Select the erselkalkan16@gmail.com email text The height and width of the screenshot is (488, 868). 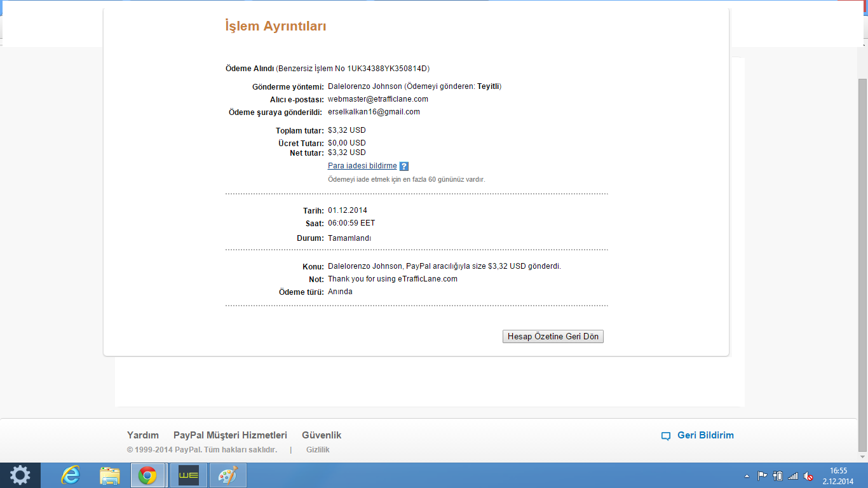click(374, 112)
